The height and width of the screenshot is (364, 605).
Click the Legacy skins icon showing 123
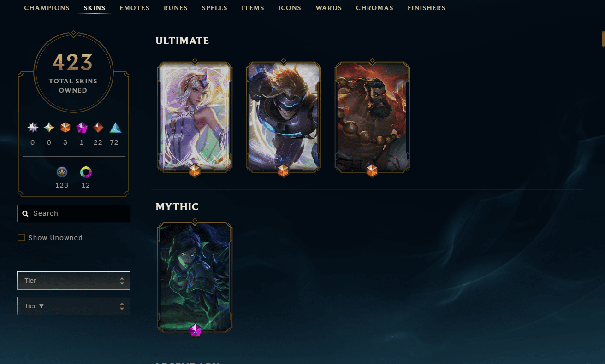click(x=62, y=172)
